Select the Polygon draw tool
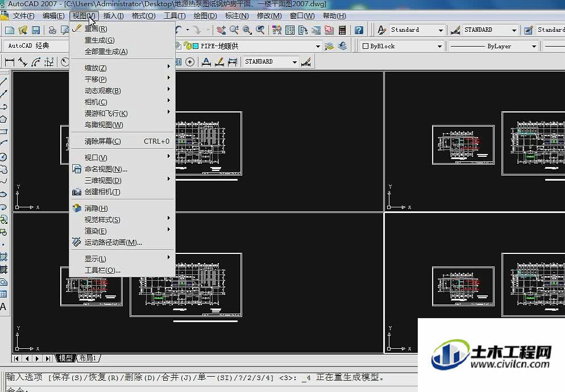565x392 pixels. point(3,119)
